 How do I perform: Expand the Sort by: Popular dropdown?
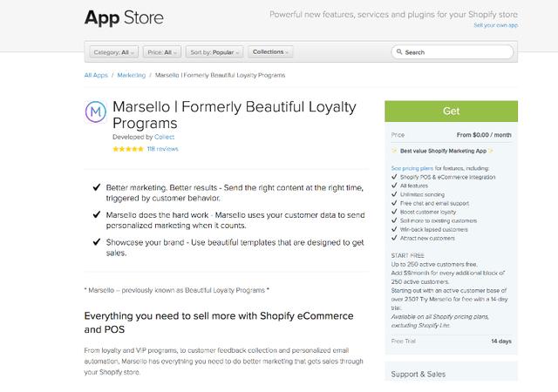pyautogui.click(x=214, y=52)
